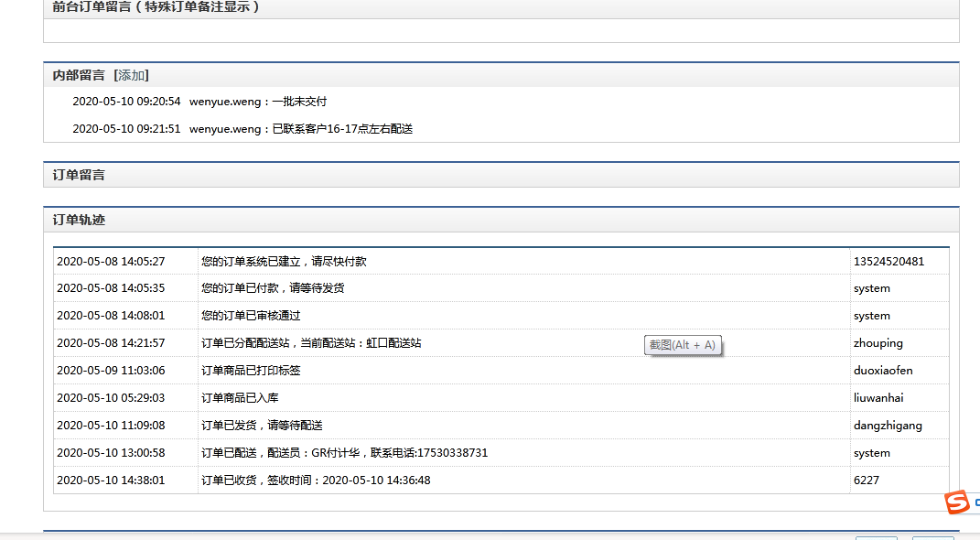Click the operator name liuwanhai
The height and width of the screenshot is (540, 980).
coord(878,398)
